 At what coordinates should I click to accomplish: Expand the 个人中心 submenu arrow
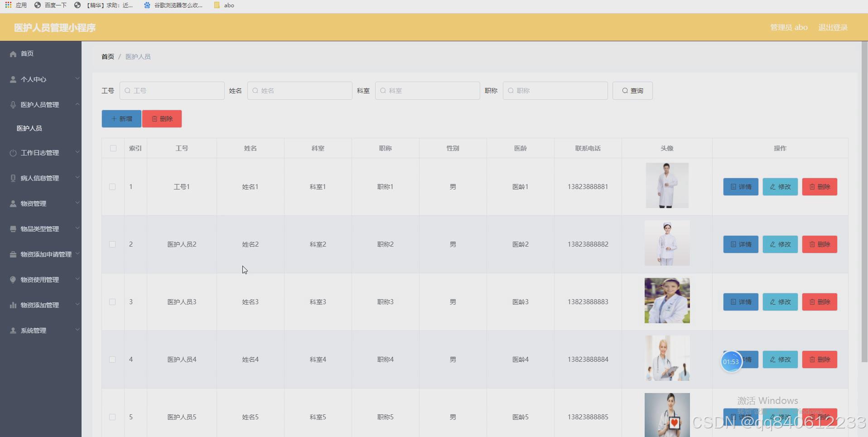pos(77,79)
